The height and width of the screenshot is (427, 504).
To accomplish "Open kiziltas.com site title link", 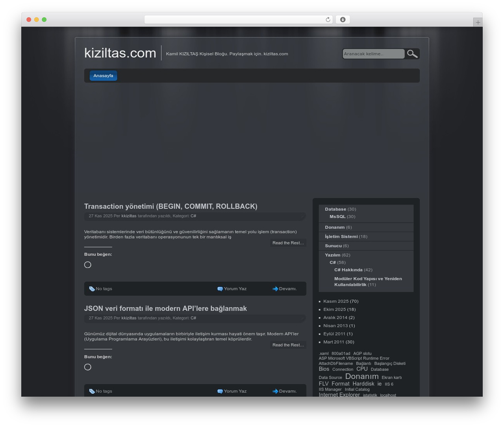I will click(120, 53).
